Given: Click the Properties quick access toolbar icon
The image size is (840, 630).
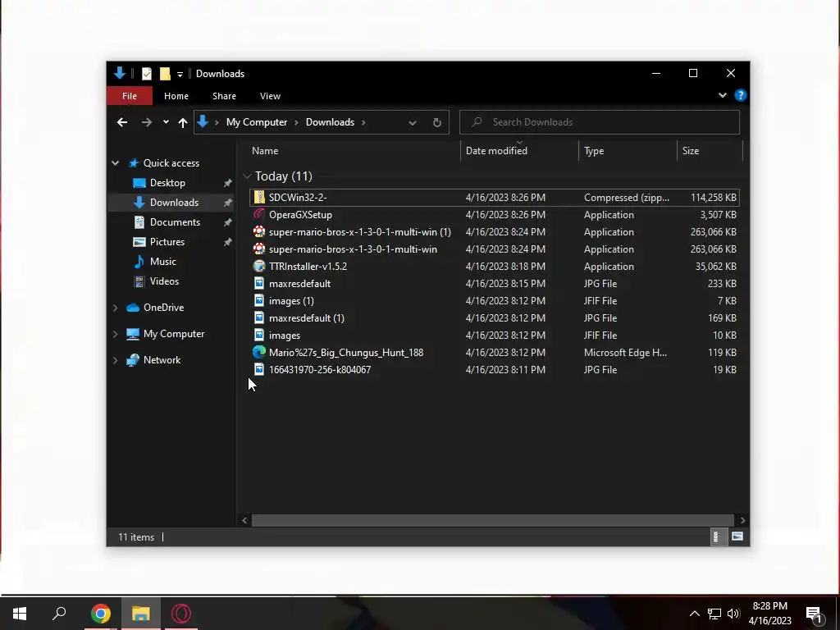Looking at the screenshot, I should point(147,73).
